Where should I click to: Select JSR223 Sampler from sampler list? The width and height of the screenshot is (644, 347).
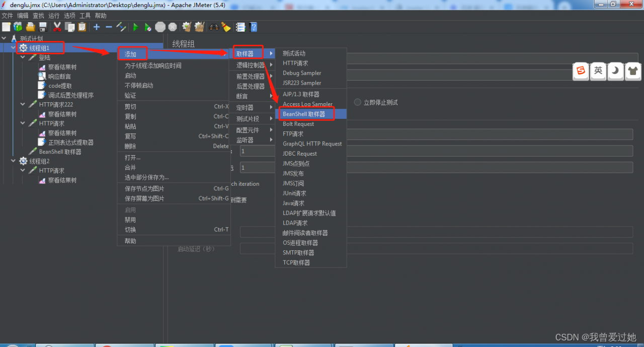[311, 83]
